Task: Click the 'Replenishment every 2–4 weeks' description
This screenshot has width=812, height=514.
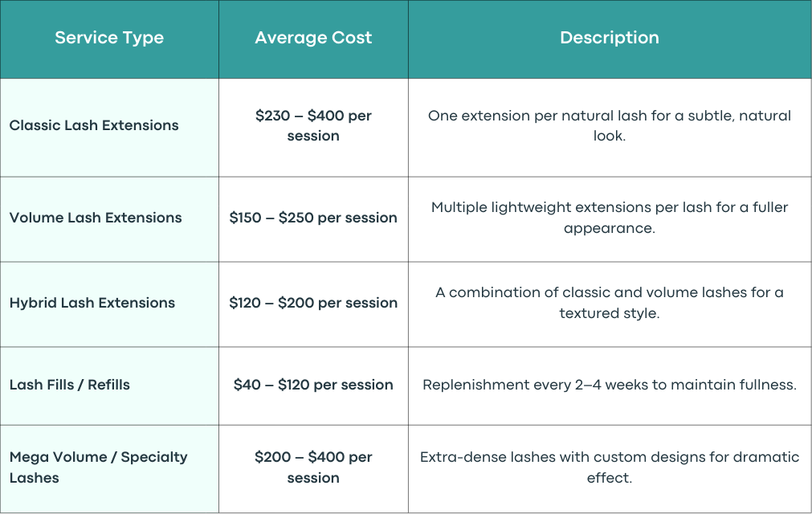Action: (x=610, y=385)
